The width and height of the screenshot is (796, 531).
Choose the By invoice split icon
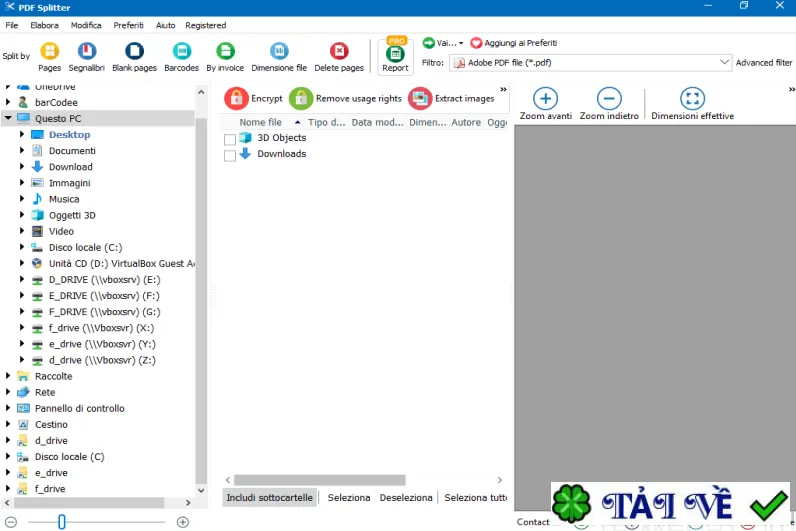click(225, 51)
